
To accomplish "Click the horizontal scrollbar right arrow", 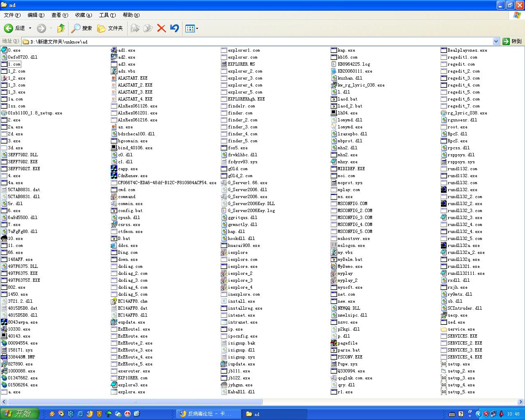I will tap(521, 402).
